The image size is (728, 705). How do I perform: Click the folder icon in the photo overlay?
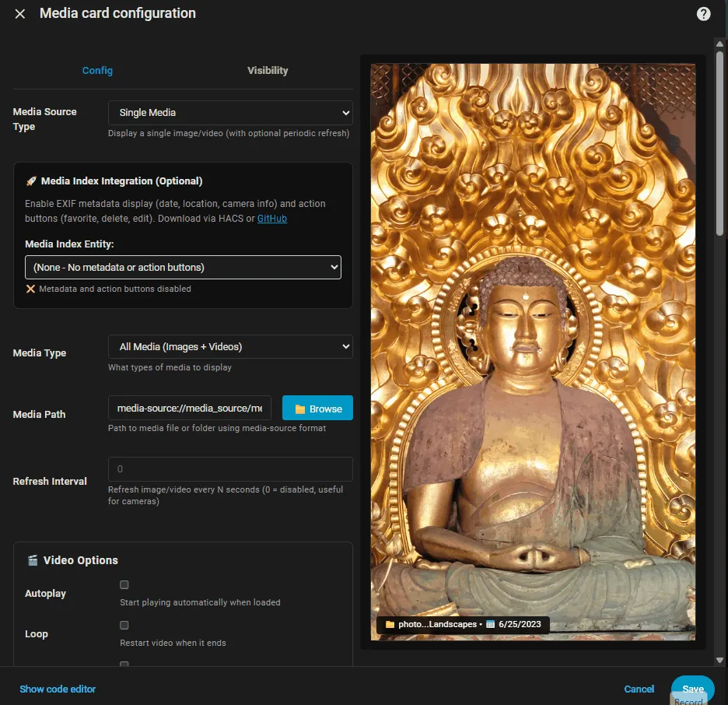click(x=390, y=625)
